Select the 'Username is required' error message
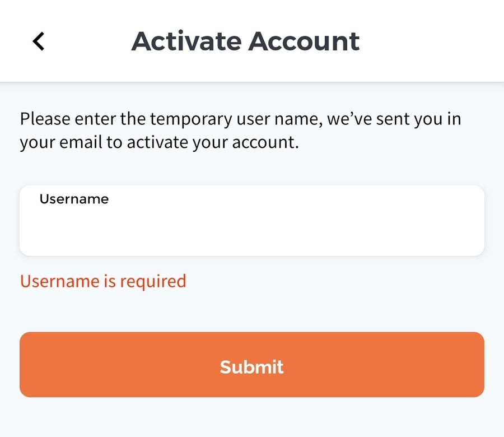This screenshot has height=437, width=504. click(102, 281)
